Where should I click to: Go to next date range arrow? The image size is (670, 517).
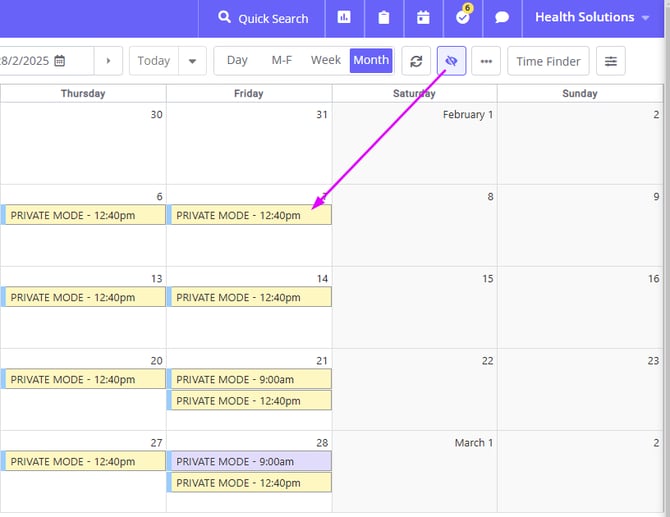108,61
